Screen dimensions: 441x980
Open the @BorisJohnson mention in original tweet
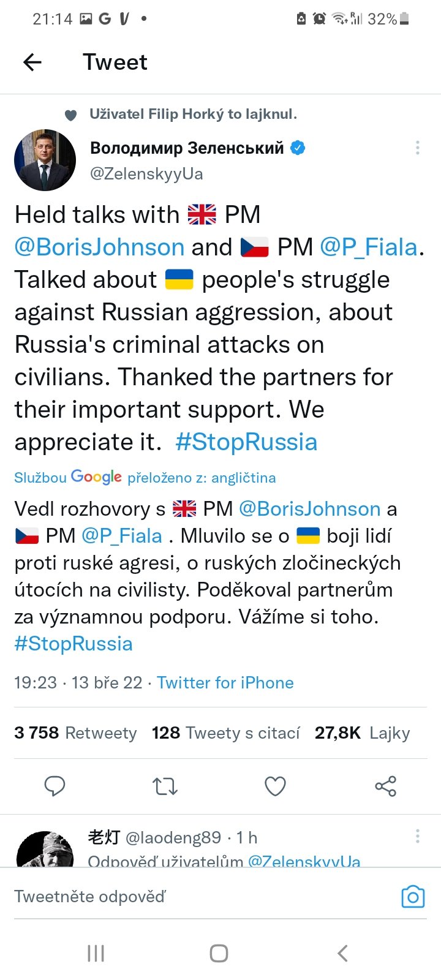[x=99, y=247]
